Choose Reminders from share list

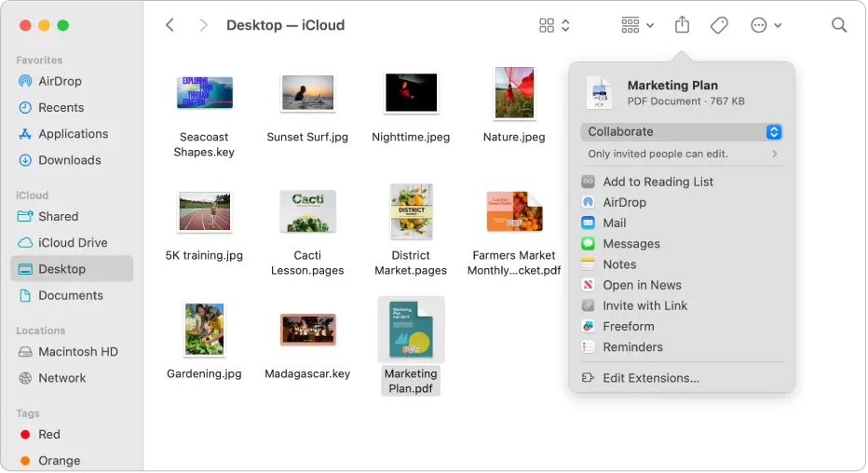632,346
